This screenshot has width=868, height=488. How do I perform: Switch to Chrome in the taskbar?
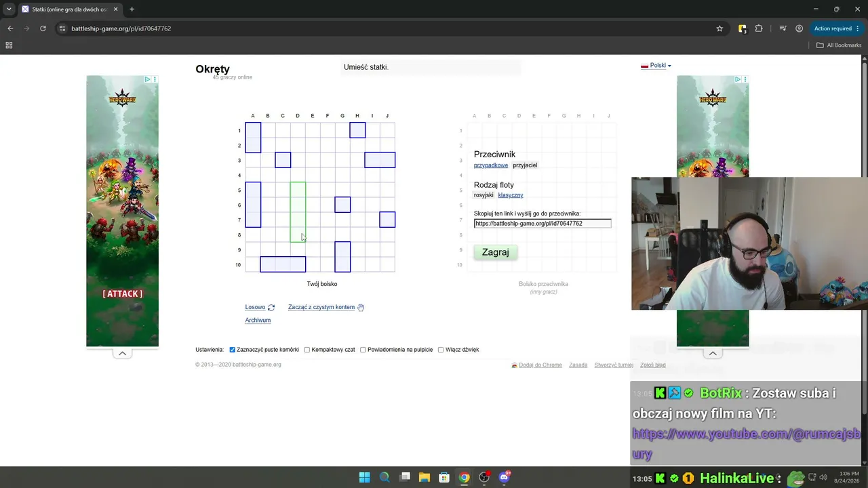464,477
